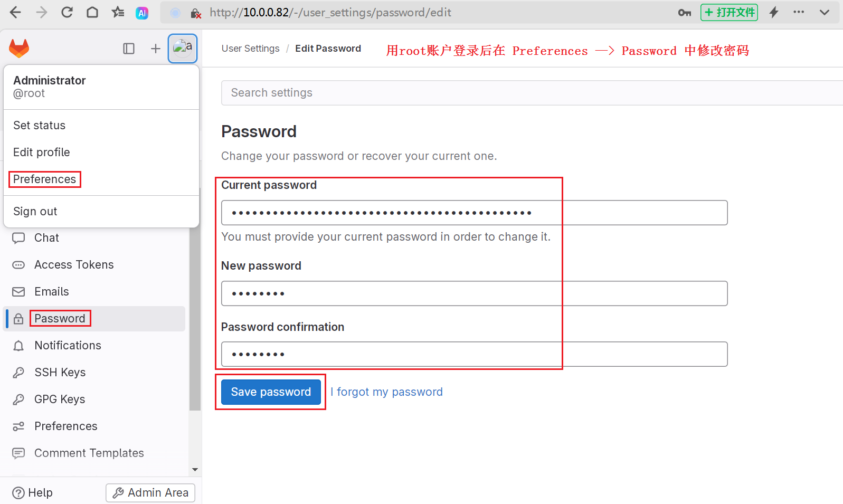The width and height of the screenshot is (843, 504).
Task: Click the favorites star icon
Action: 118,12
